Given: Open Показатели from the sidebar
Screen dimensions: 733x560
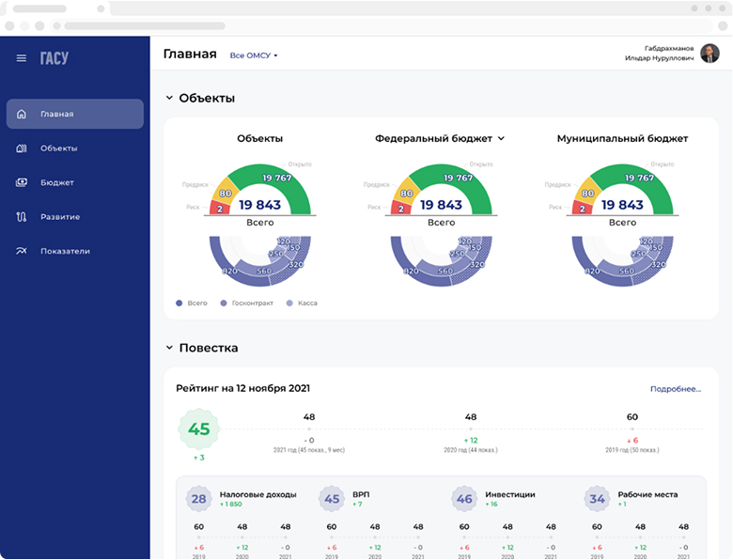Looking at the screenshot, I should [65, 251].
